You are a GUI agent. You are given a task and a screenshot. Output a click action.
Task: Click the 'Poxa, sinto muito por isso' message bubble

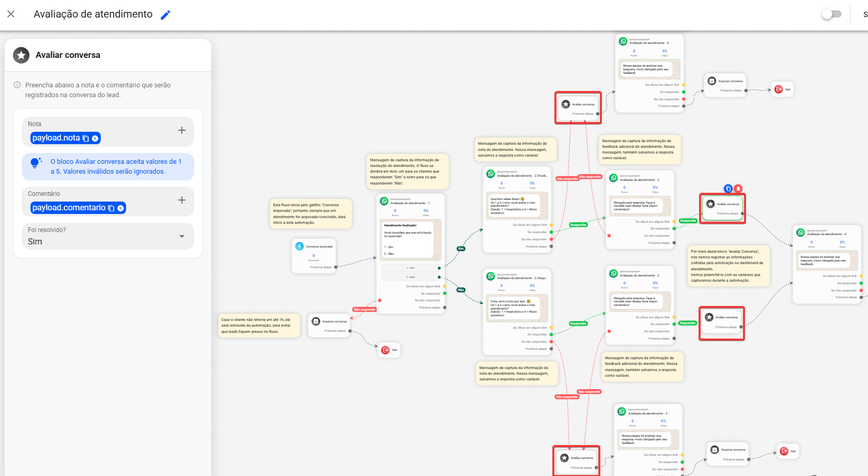click(514, 308)
